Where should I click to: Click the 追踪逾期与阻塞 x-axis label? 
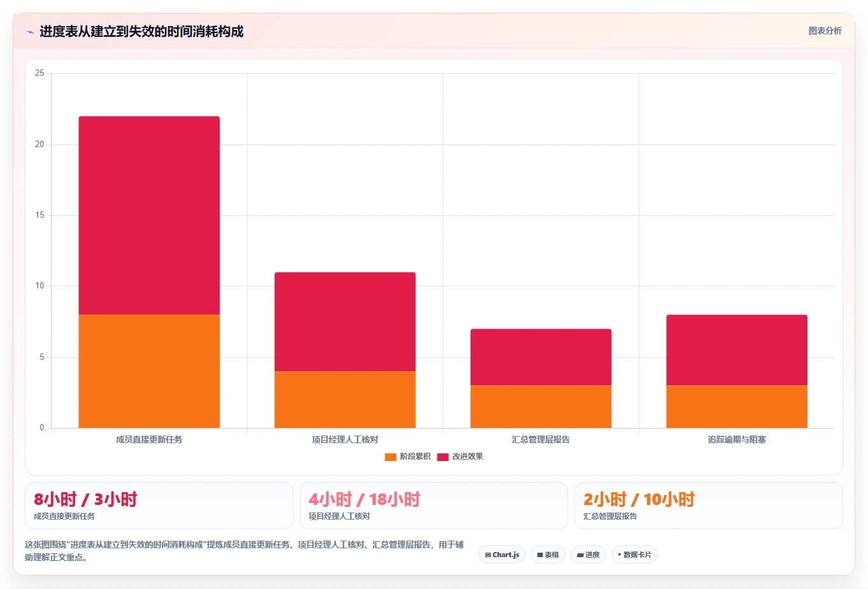pos(737,439)
